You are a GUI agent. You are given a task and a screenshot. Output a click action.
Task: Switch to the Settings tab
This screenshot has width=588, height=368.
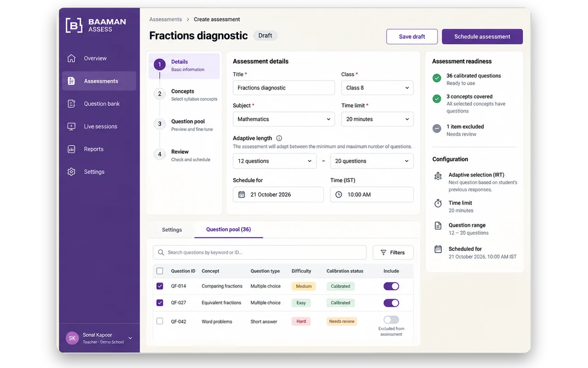(x=172, y=230)
